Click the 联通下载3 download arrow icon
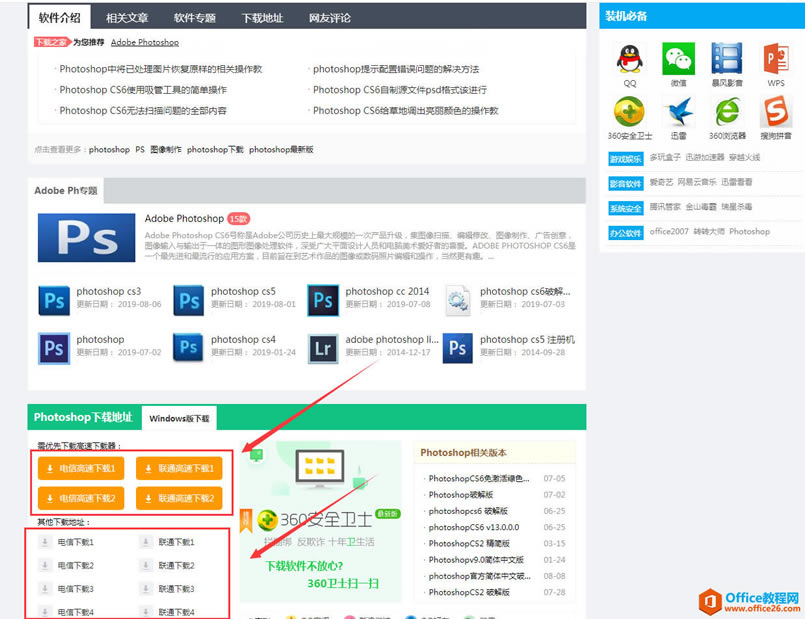 pyautogui.click(x=146, y=588)
